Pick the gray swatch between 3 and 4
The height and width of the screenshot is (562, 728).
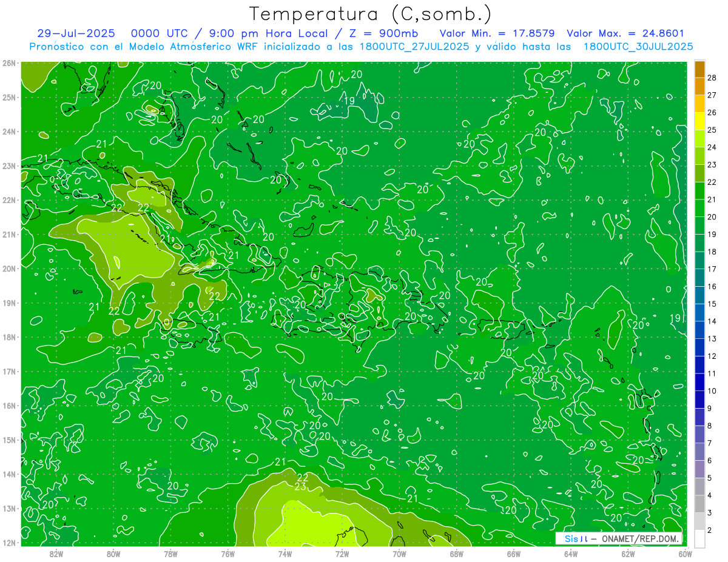point(699,504)
